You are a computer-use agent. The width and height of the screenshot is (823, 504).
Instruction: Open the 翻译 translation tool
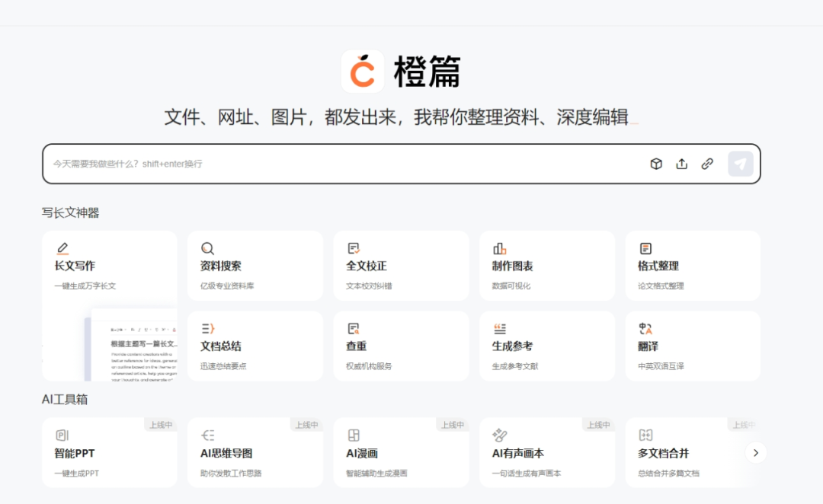(x=692, y=346)
